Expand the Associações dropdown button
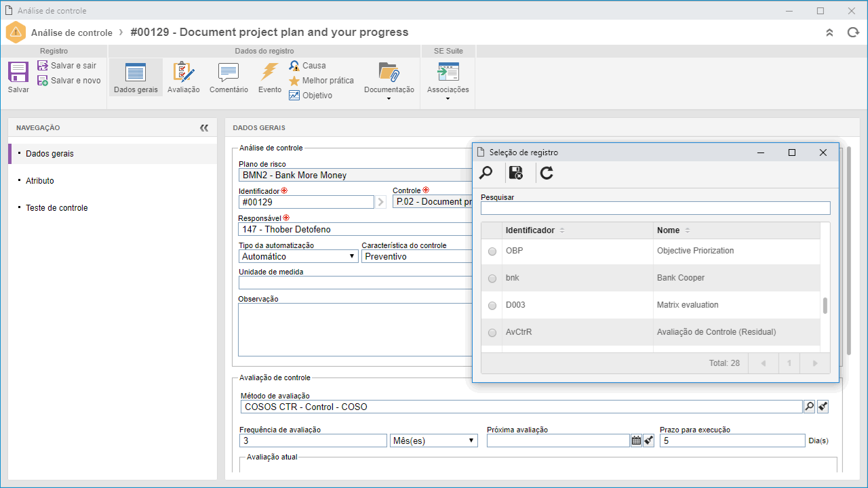 coord(448,81)
